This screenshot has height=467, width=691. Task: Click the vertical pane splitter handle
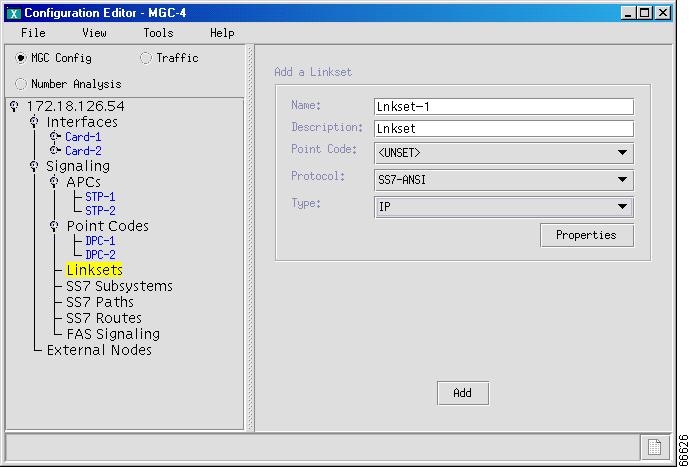pos(250,238)
